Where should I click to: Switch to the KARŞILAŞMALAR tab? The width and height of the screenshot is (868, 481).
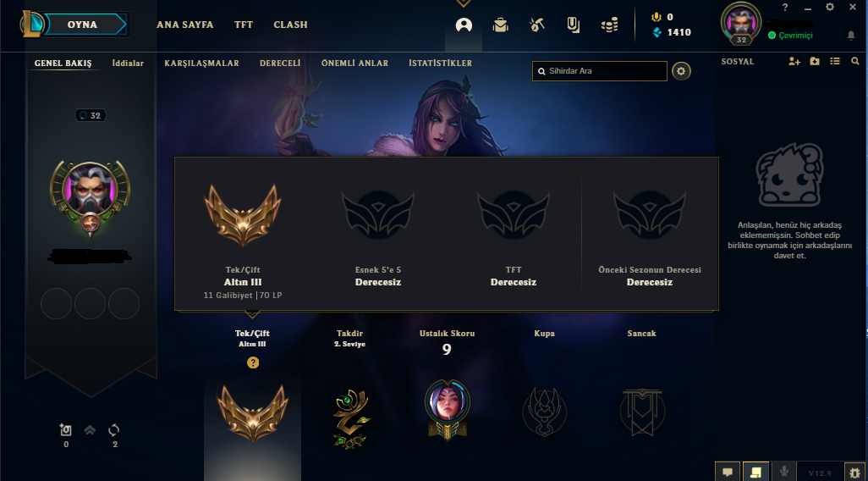201,64
